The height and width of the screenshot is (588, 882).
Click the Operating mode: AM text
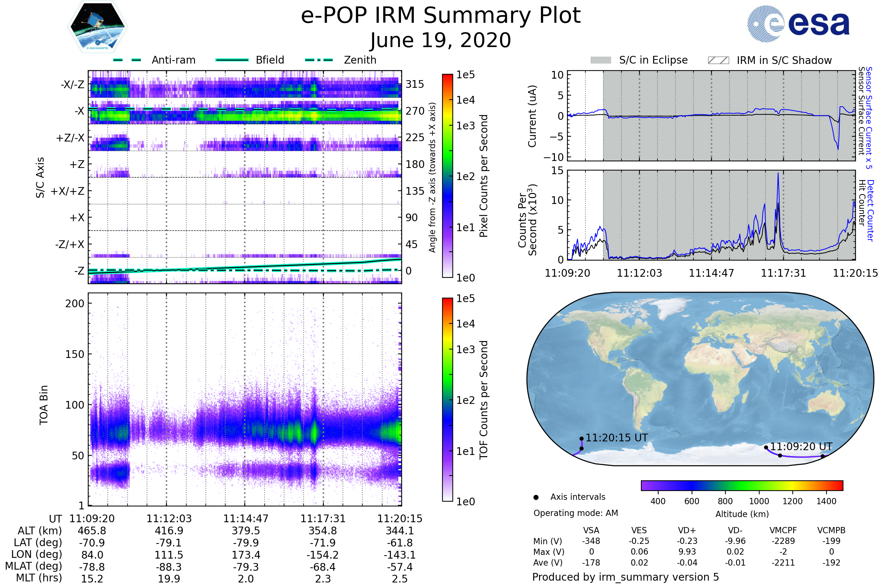pyautogui.click(x=576, y=513)
